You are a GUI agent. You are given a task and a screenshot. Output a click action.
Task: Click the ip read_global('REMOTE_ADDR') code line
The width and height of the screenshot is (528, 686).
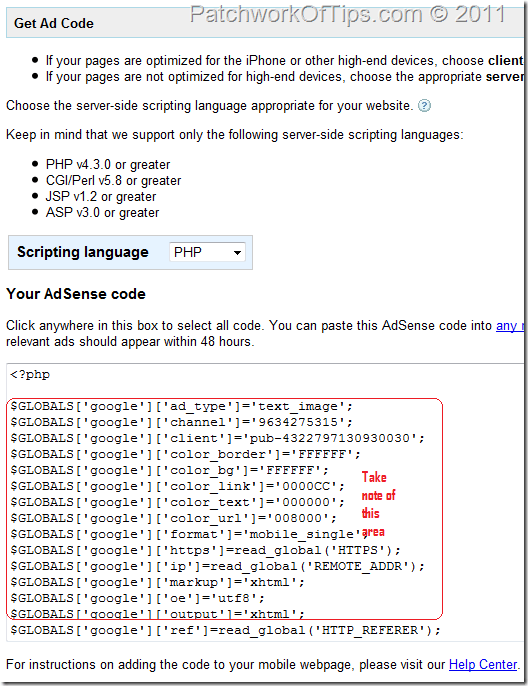click(x=217, y=567)
